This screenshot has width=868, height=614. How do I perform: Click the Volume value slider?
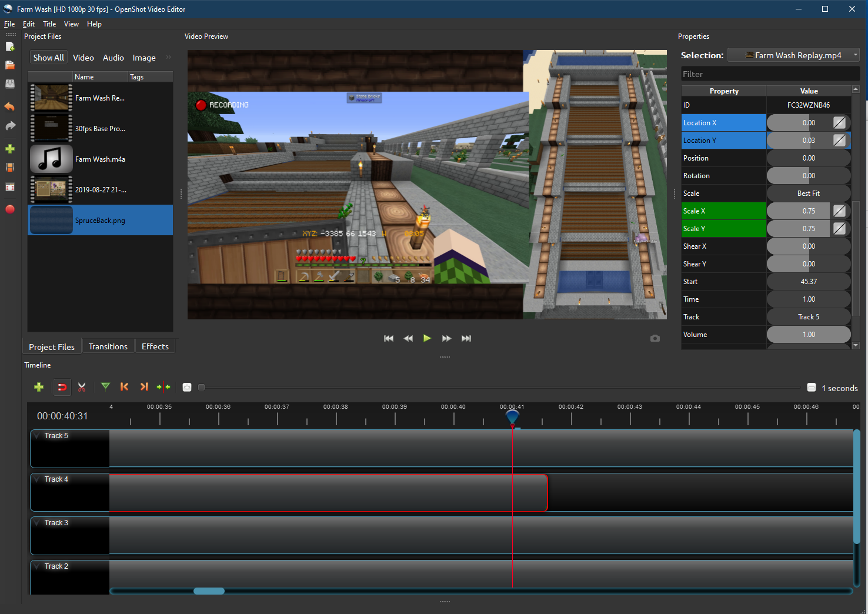(809, 335)
